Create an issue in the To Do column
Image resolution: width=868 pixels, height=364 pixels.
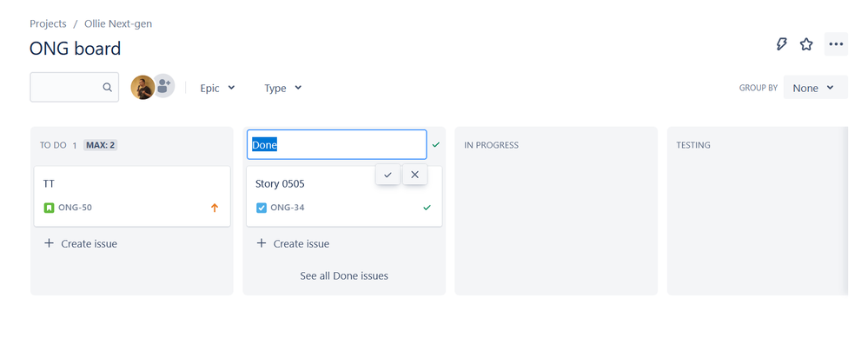click(81, 244)
